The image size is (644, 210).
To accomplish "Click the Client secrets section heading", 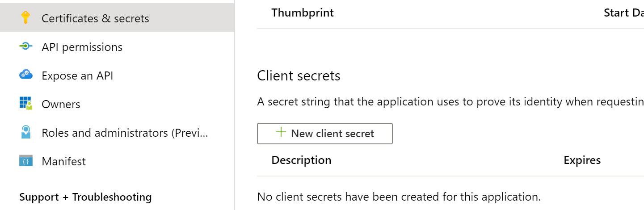I will (299, 76).
